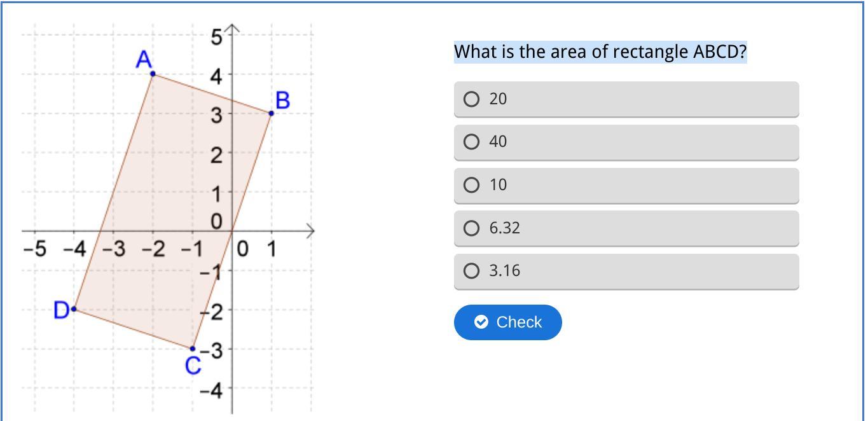
Task: Click the 5 label on the y-axis
Action: (217, 38)
